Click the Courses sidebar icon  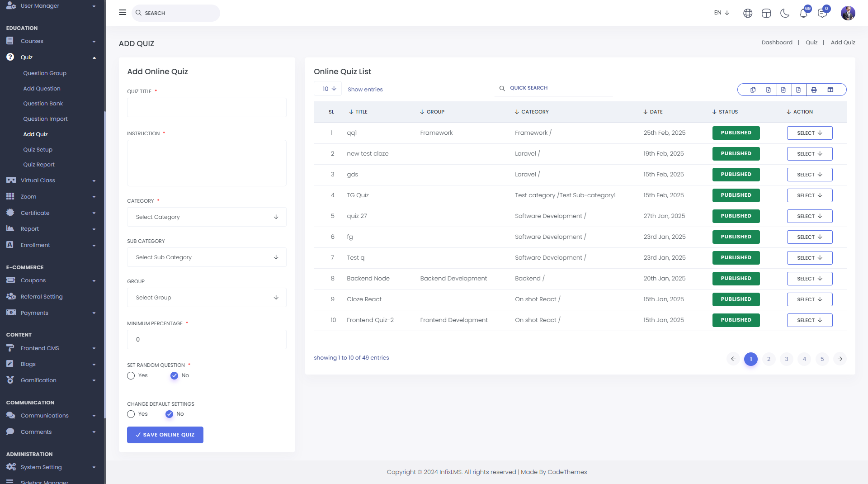coord(10,41)
